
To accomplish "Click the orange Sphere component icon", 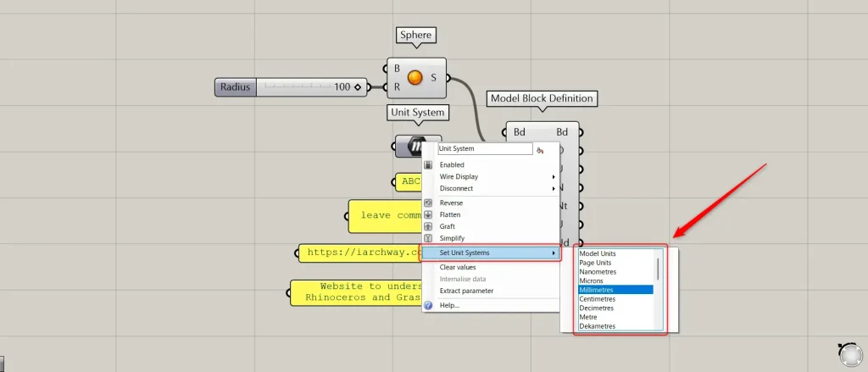I will 415,77.
